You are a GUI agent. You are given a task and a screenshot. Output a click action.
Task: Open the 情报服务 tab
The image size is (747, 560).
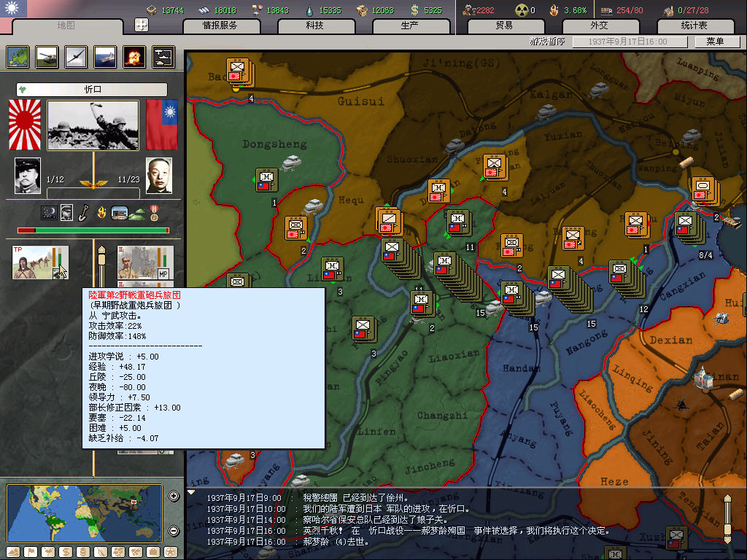(x=220, y=26)
